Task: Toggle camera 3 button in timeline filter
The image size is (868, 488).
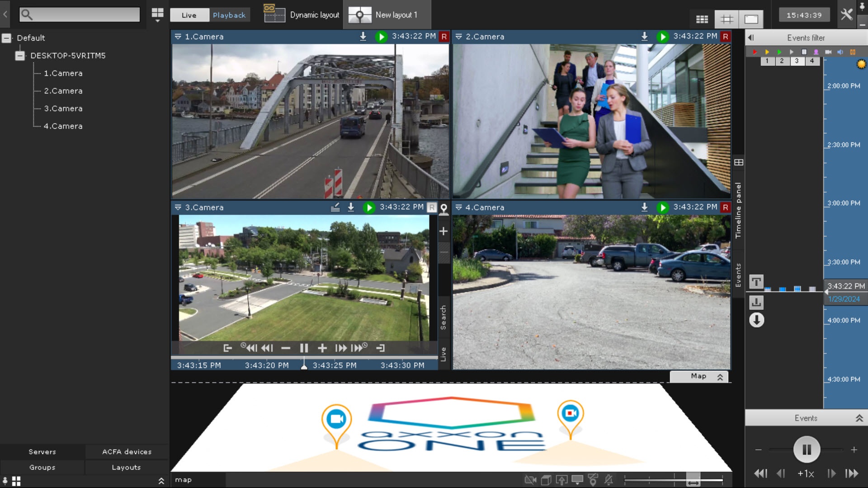Action: [797, 61]
